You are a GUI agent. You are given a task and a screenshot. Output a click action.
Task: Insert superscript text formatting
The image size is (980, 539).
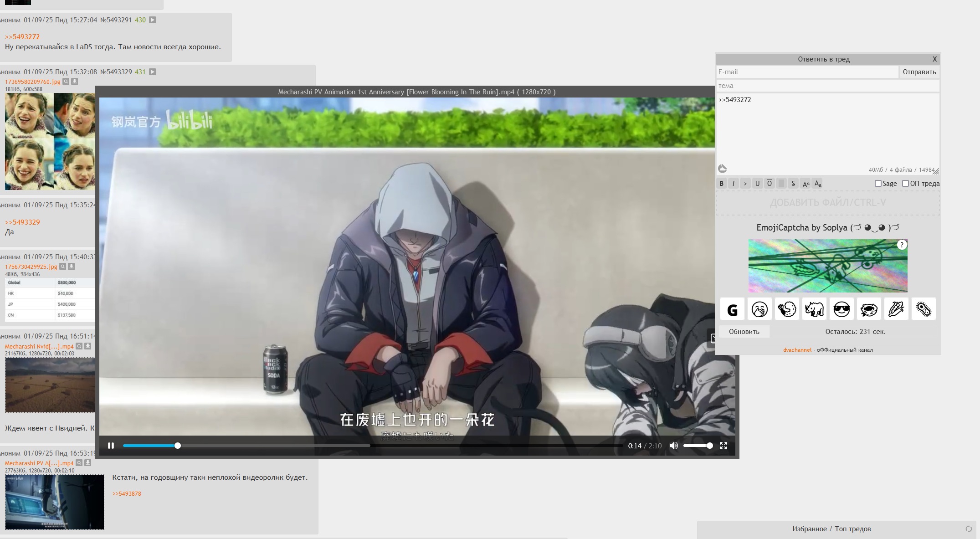pos(806,184)
